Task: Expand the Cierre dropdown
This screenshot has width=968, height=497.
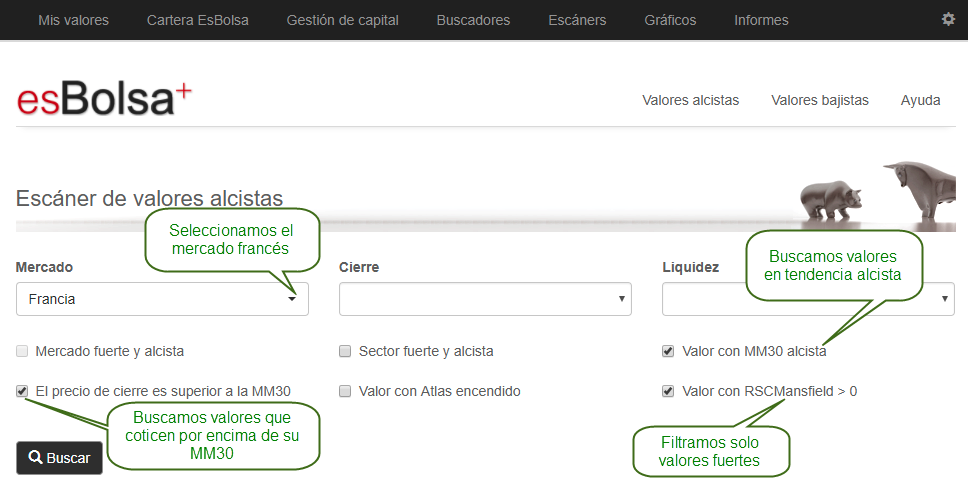Action: pyautogui.click(x=485, y=299)
